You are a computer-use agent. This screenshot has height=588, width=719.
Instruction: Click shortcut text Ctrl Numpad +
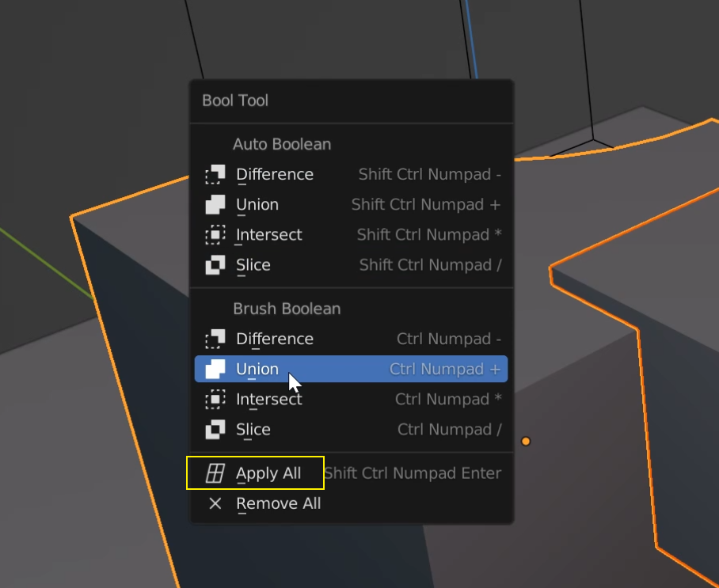445,369
